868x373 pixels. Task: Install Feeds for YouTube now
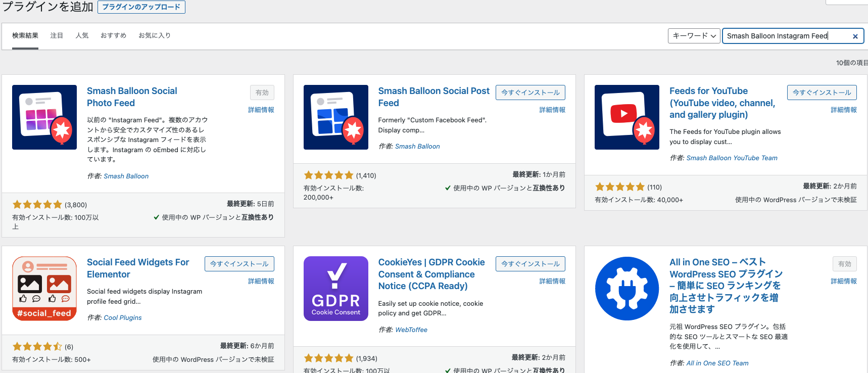pos(822,92)
